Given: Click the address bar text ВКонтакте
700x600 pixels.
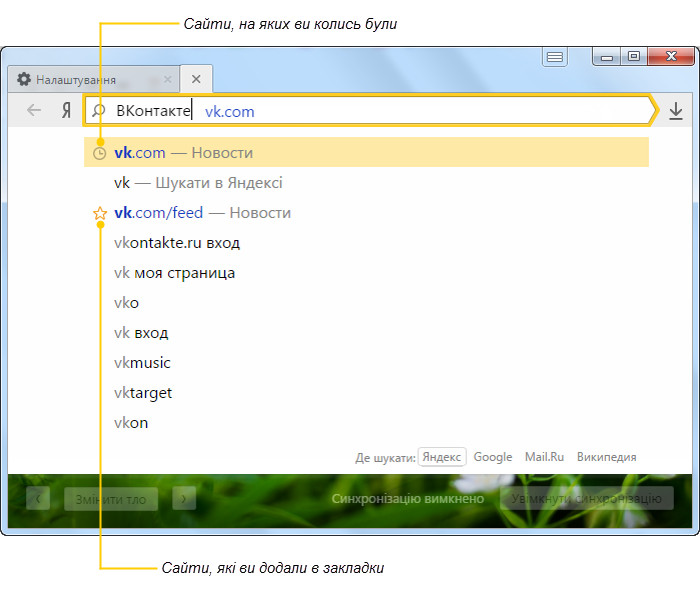Looking at the screenshot, I should 153,111.
